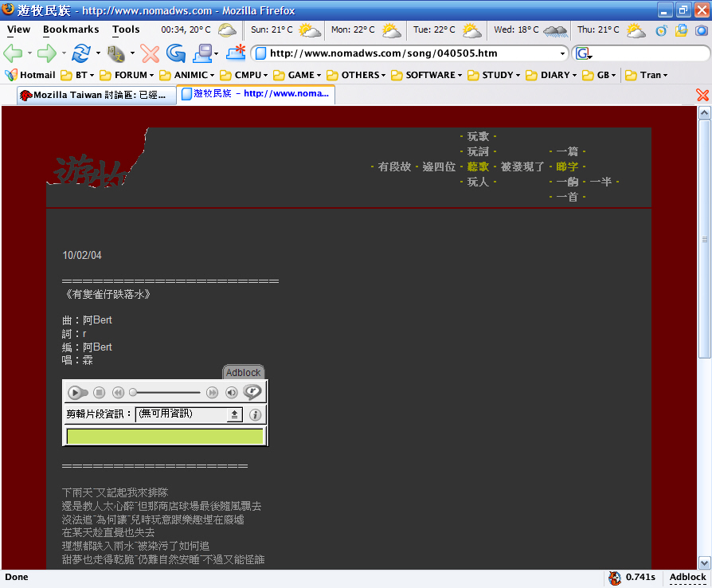Viewport: 712px width, 588px height.
Task: Expand the STUDY bookmarks folder
Action: click(494, 75)
